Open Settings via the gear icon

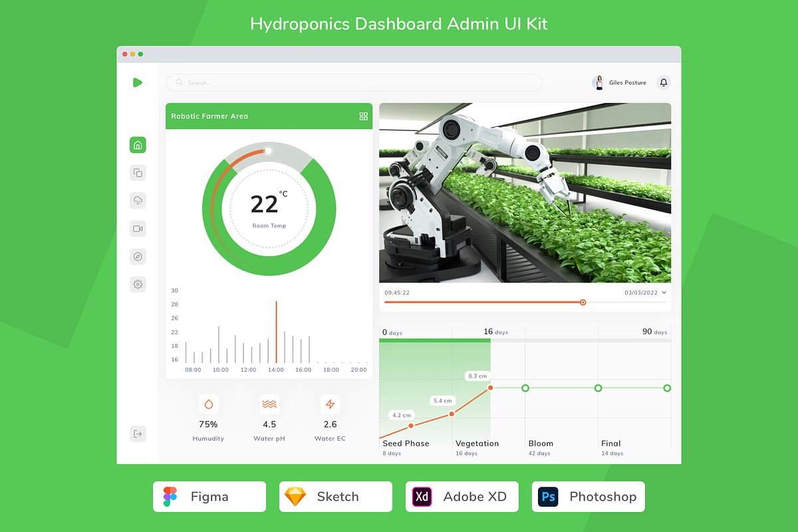138,284
